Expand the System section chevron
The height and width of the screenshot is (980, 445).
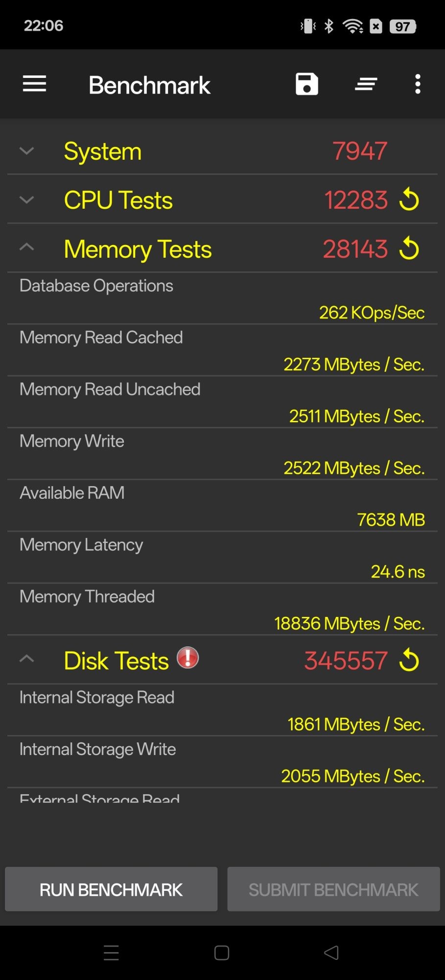click(27, 151)
